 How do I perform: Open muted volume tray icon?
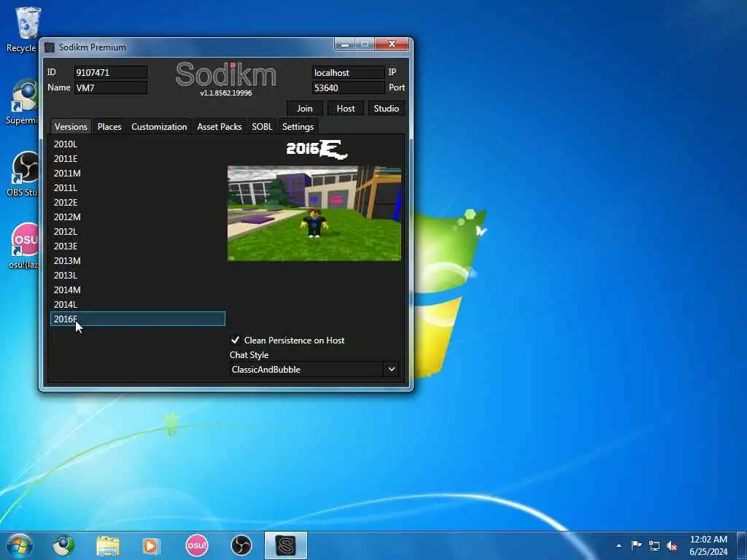pyautogui.click(x=672, y=545)
